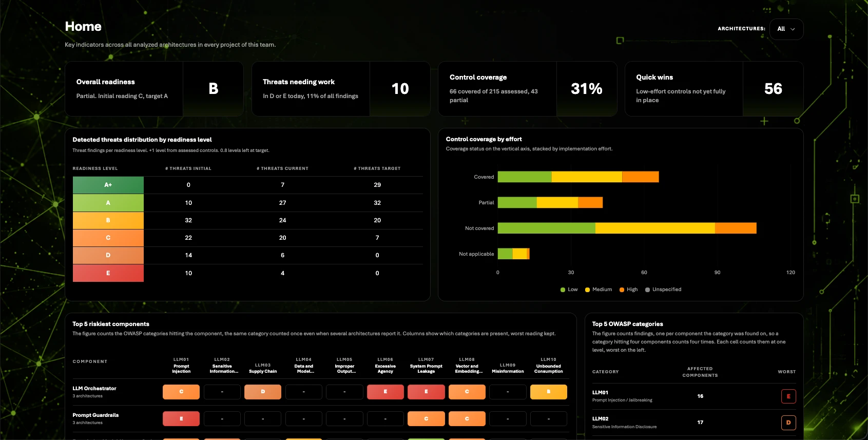This screenshot has height=440, width=868.
Task: Open the Architectures dropdown set to All
Action: 786,29
